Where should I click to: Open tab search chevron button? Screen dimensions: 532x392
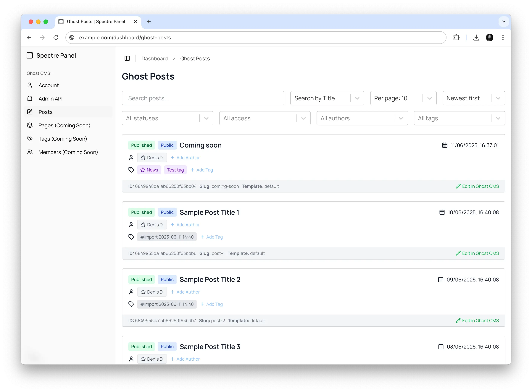(x=504, y=22)
